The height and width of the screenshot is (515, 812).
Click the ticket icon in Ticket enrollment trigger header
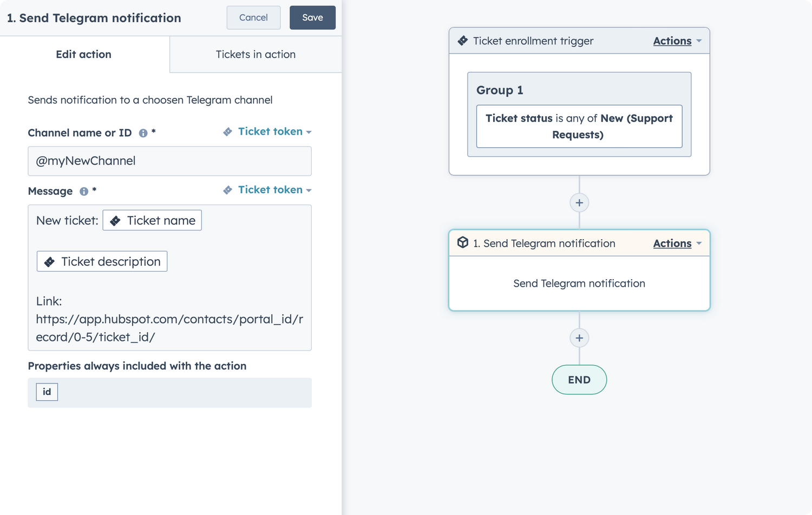click(463, 41)
